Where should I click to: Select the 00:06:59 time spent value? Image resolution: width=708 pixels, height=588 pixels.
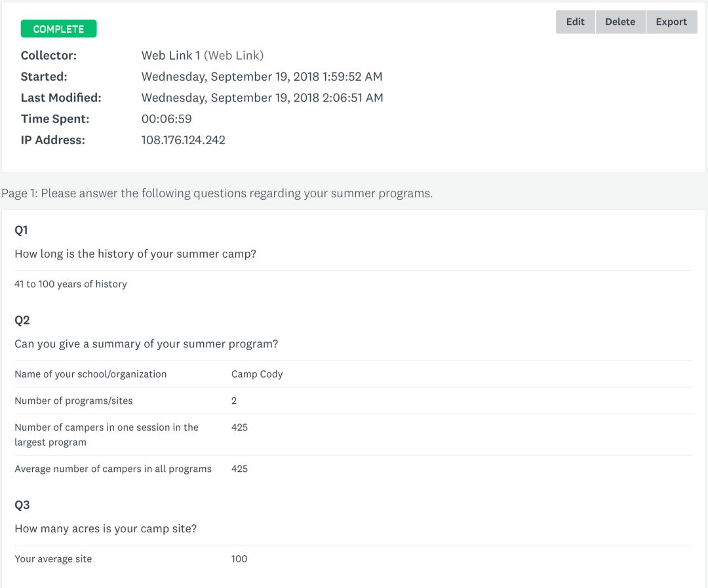pyautogui.click(x=167, y=119)
